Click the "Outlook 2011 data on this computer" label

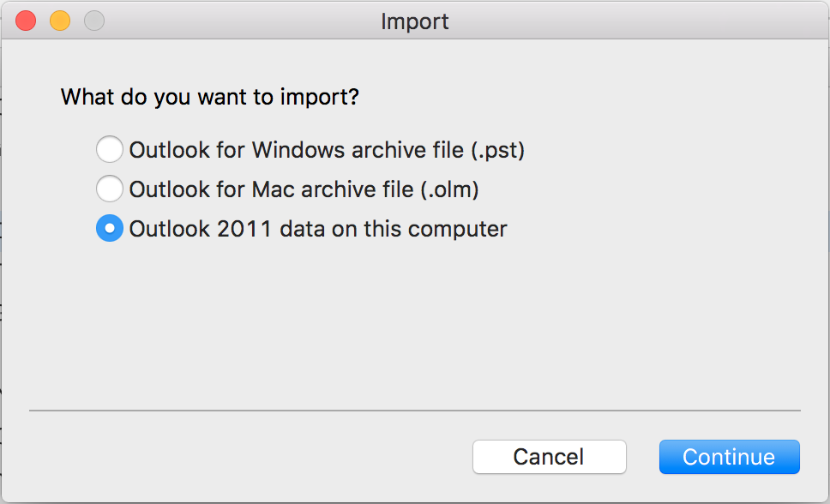318,229
